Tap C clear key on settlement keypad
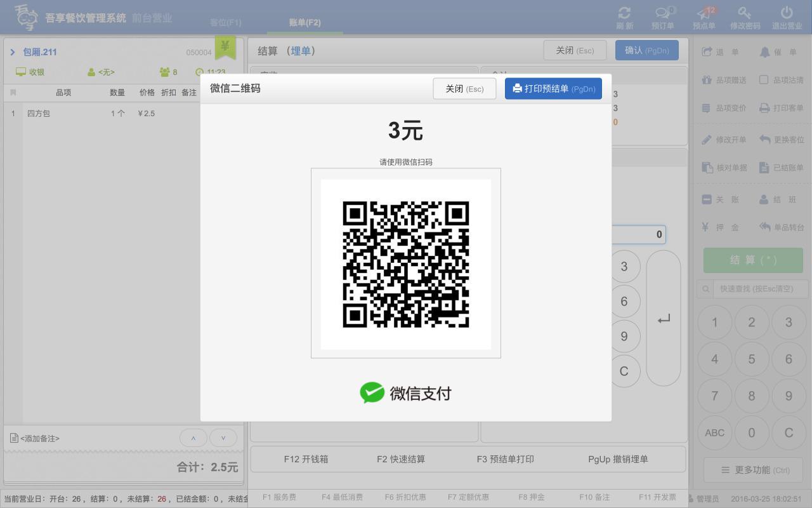The image size is (812, 508). (624, 371)
